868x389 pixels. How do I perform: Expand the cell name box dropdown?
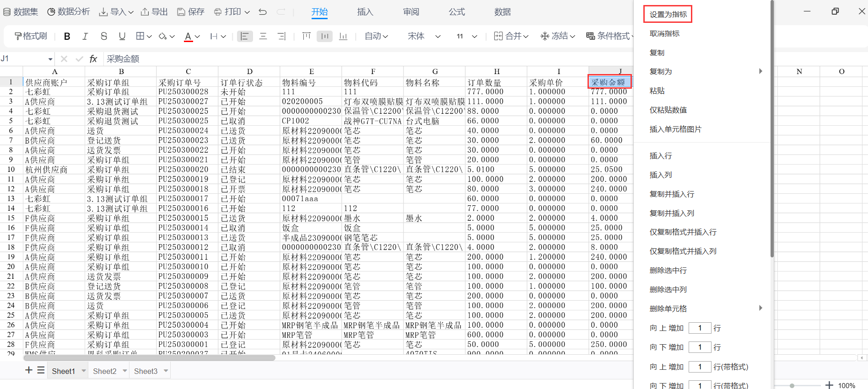click(x=50, y=59)
